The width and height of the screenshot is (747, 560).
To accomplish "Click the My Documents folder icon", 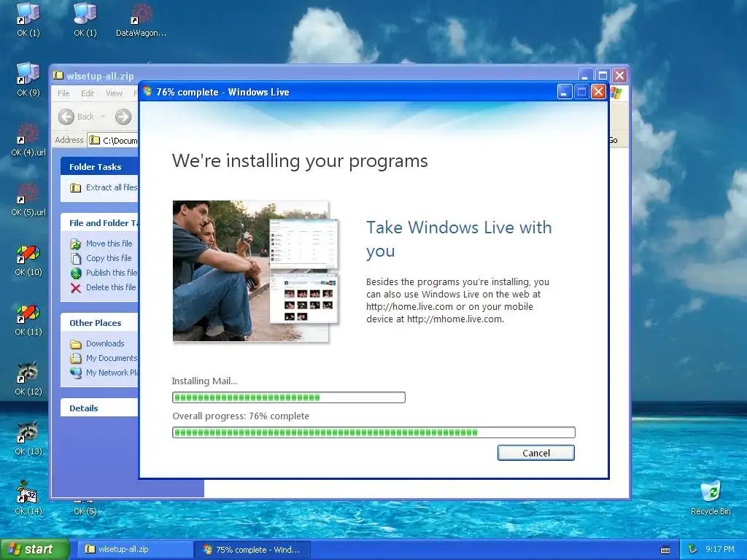I will pos(76,359).
